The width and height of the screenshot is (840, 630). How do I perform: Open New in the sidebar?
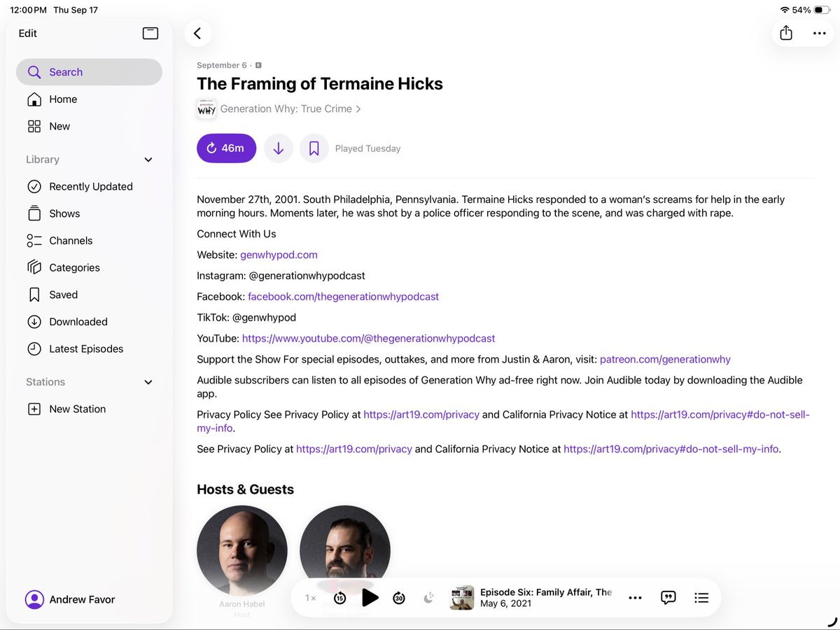point(89,127)
